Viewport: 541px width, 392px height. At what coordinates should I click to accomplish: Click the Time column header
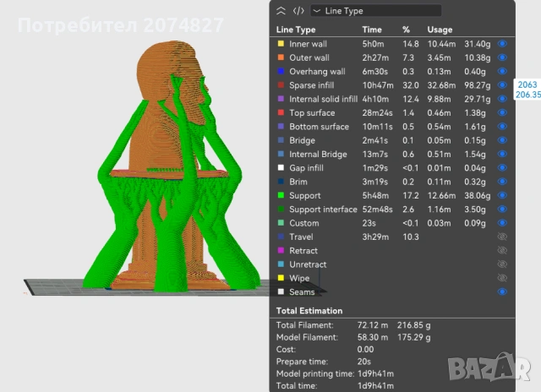372,30
